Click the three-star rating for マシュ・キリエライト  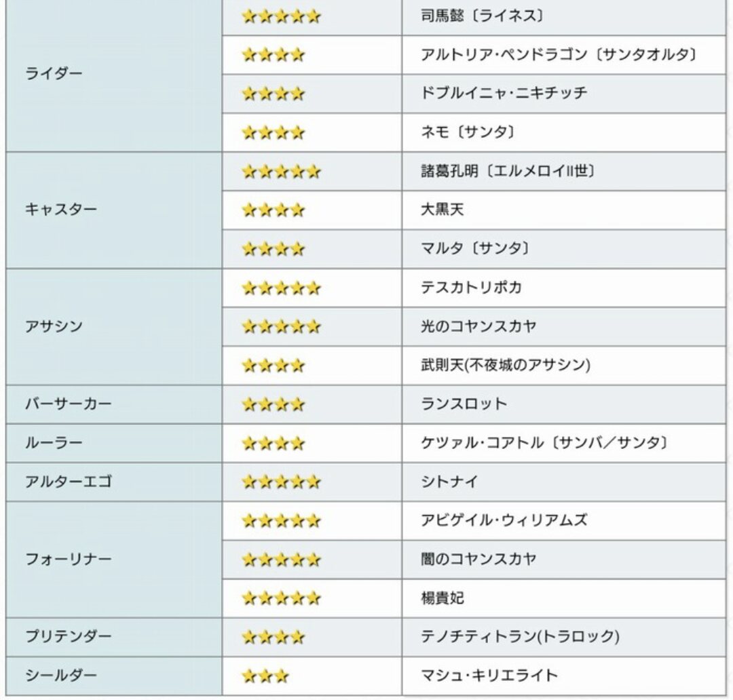point(265,676)
